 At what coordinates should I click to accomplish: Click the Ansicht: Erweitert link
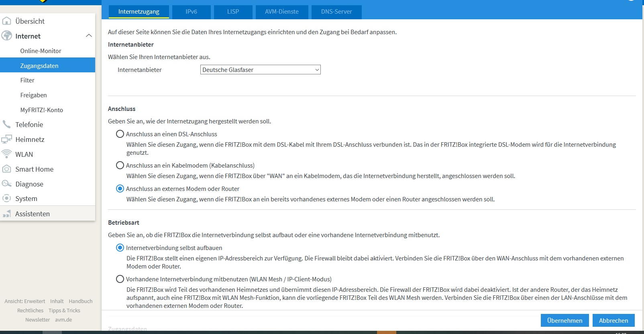(25, 301)
